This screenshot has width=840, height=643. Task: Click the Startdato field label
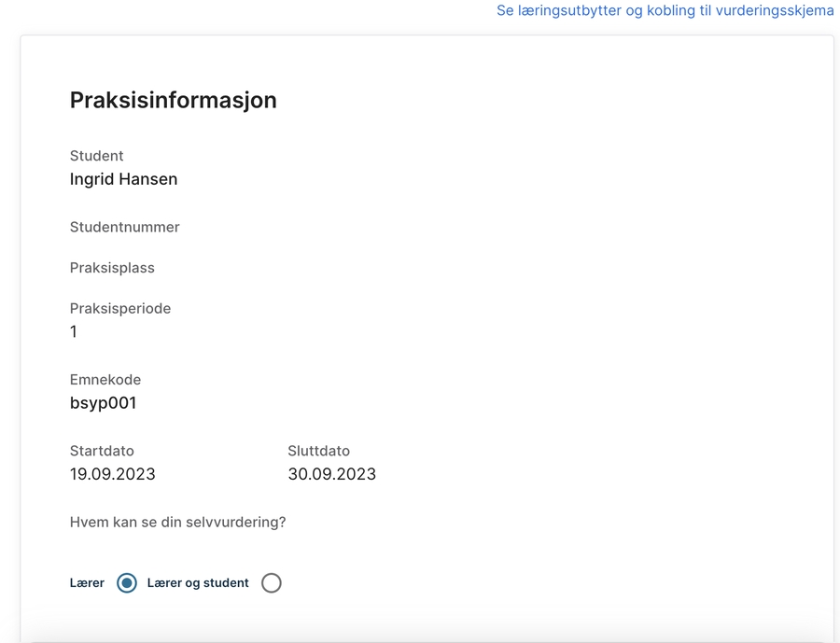click(x=102, y=451)
